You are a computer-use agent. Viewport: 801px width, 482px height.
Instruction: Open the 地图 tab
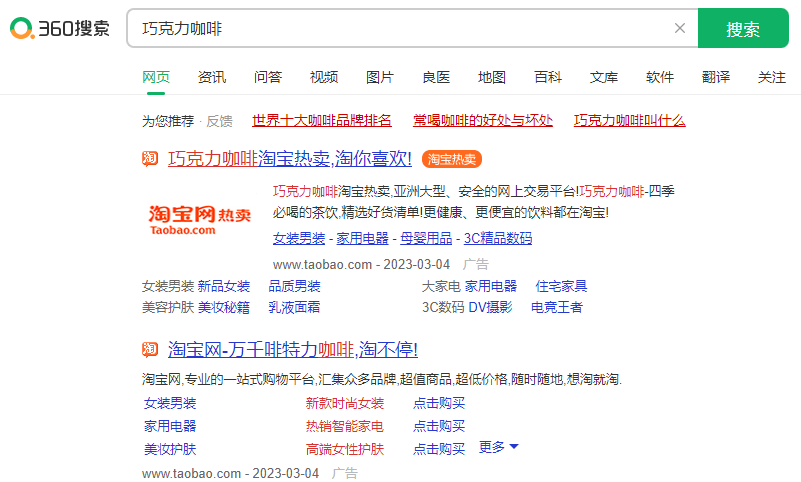coord(492,77)
